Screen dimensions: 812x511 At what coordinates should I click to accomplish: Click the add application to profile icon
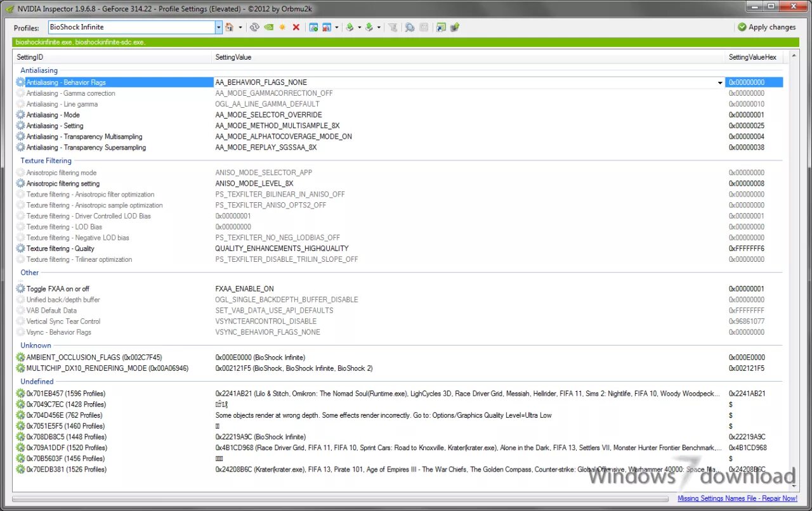coord(313,27)
